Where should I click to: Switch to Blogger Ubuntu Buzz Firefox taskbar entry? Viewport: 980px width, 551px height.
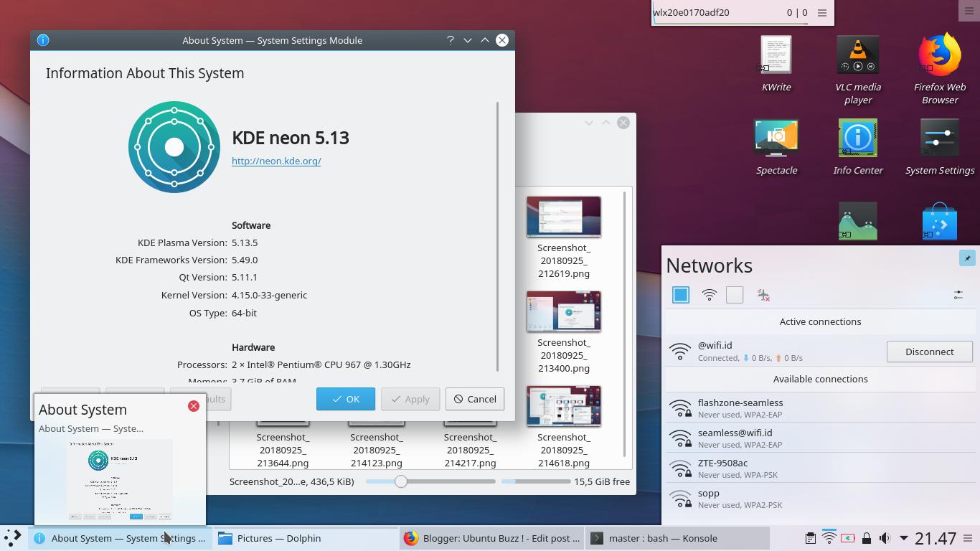click(492, 538)
